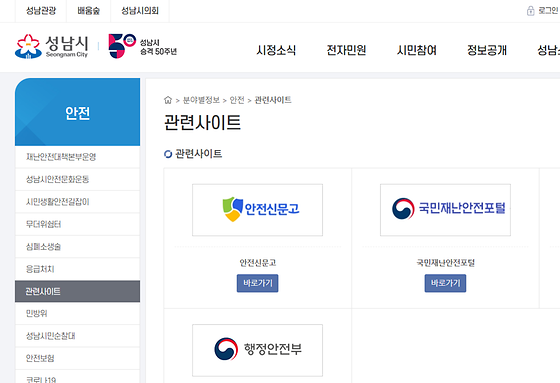Viewport: 560px width, 383px height.
Task: Click the login lock icon
Action: pos(531,11)
